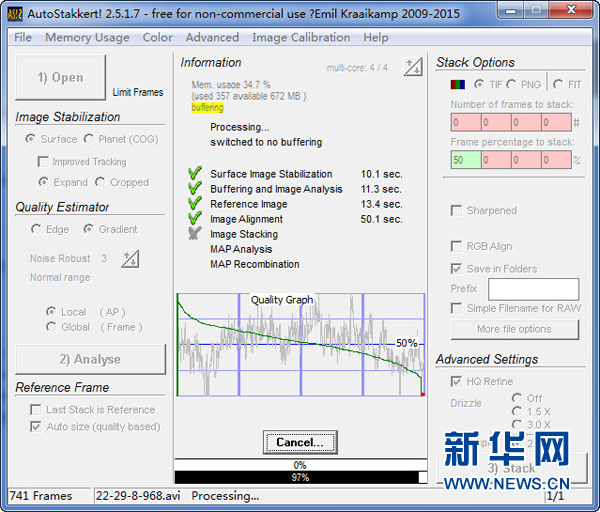Open the Image Calibration menu
This screenshot has width=600, height=512.
coord(301,38)
